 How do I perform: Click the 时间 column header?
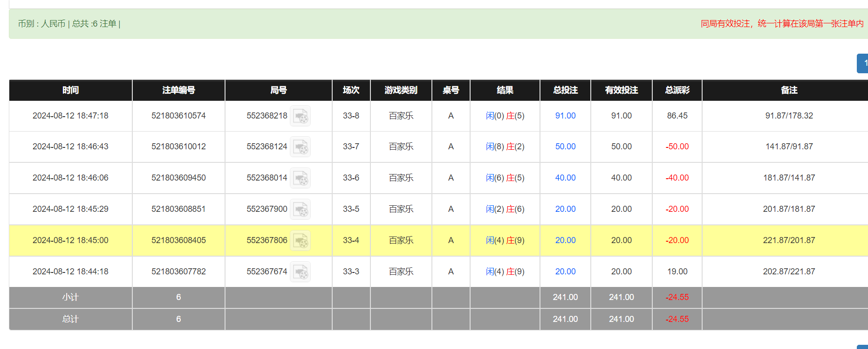click(x=70, y=90)
